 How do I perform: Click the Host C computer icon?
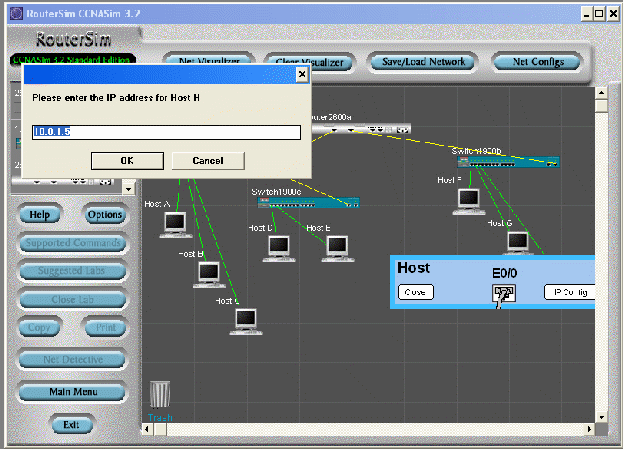[x=246, y=321]
